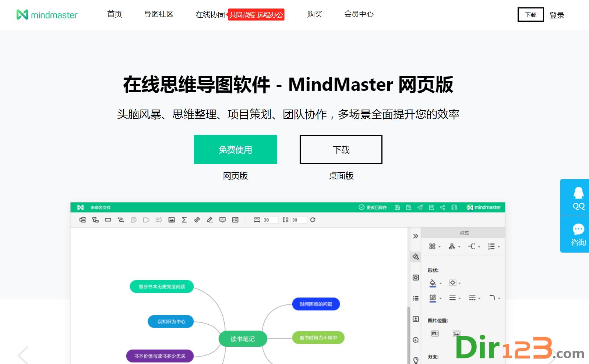Open the line weight dropdown
The width and height of the screenshot is (589, 364).
455,298
